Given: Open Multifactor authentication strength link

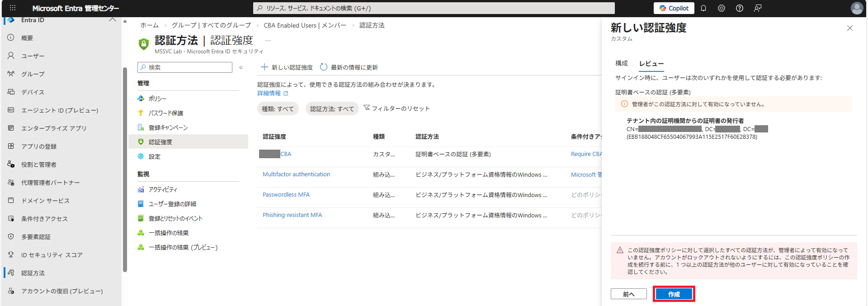Looking at the screenshot, I should pos(296,174).
